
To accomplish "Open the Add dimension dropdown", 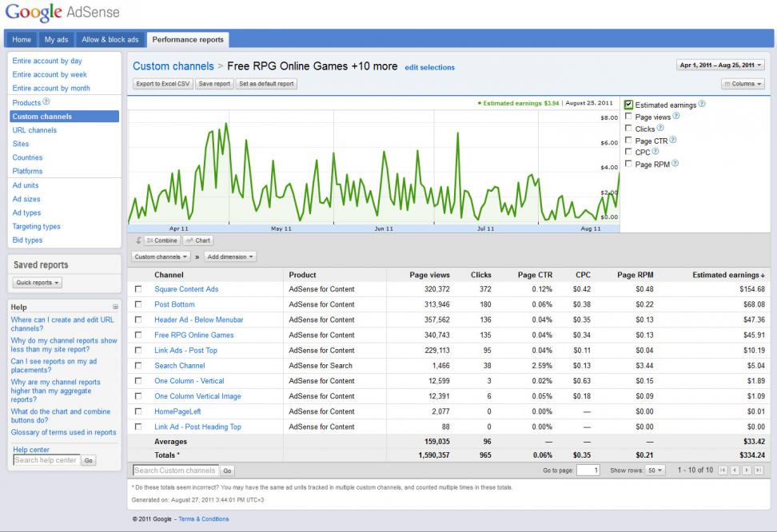I will pos(230,257).
